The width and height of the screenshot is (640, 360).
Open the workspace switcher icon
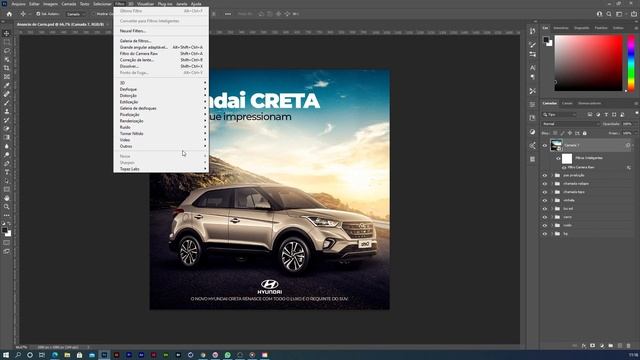[619, 14]
